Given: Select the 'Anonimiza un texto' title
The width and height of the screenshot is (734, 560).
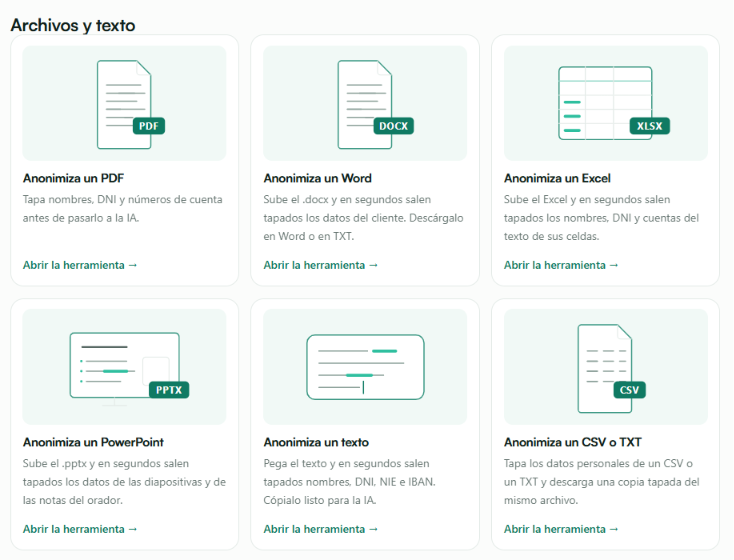Looking at the screenshot, I should [x=316, y=442].
